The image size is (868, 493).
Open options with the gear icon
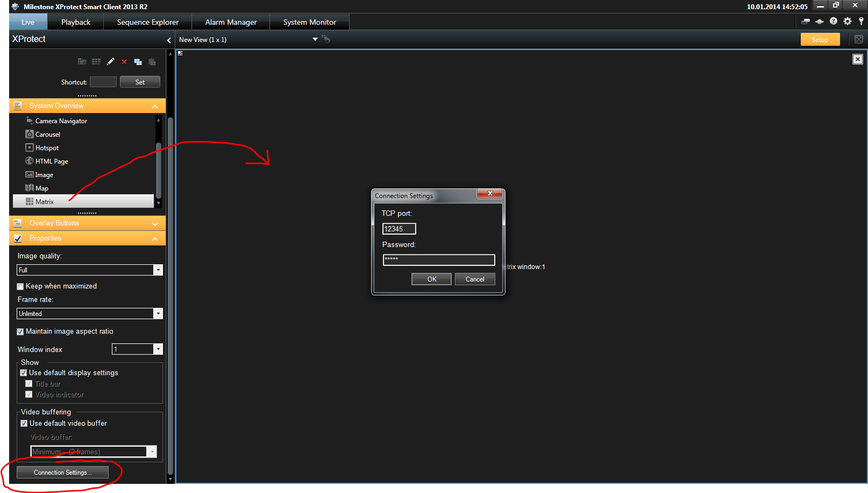[848, 21]
